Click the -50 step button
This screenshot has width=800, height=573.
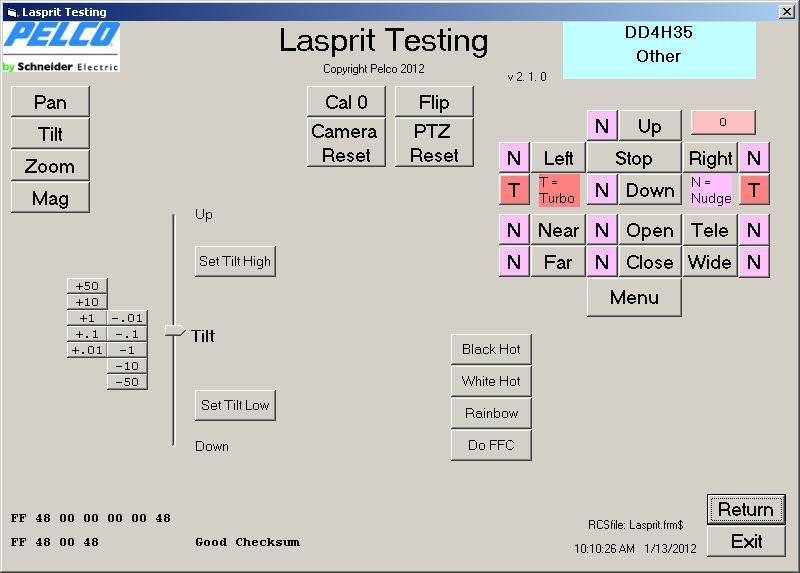(128, 382)
